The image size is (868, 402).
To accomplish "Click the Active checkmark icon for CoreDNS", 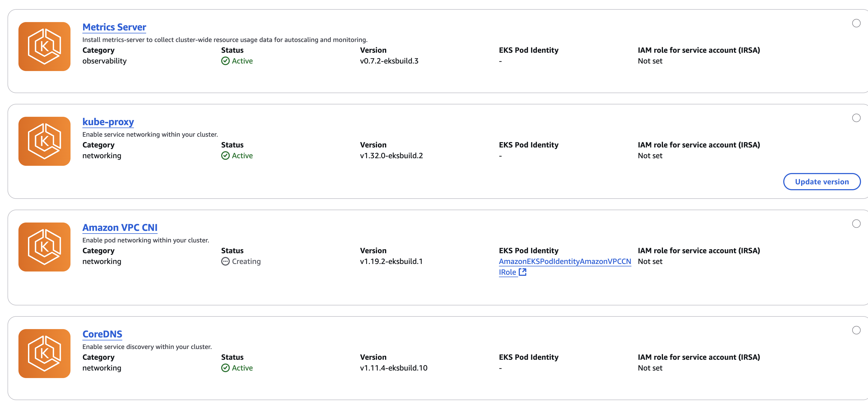I will (x=225, y=368).
